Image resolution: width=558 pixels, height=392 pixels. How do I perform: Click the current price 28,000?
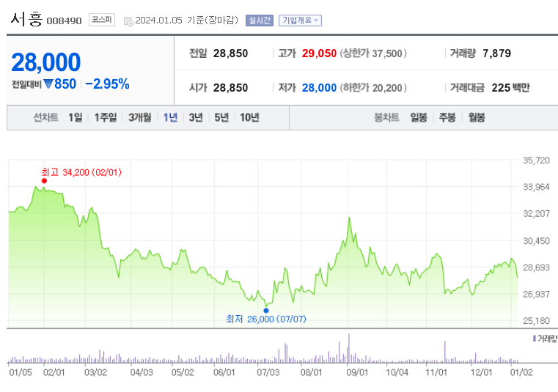pos(46,62)
